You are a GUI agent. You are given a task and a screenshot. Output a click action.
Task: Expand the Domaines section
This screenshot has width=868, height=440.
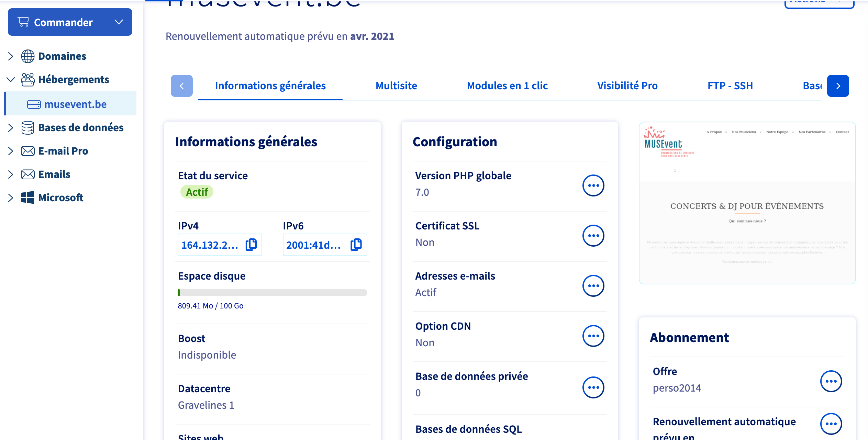click(11, 56)
